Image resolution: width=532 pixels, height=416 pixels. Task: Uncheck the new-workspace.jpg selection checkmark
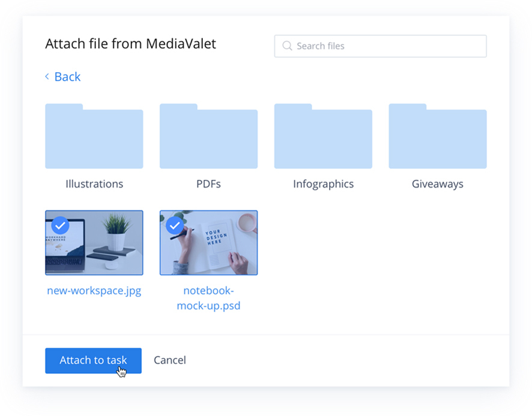pos(61,225)
